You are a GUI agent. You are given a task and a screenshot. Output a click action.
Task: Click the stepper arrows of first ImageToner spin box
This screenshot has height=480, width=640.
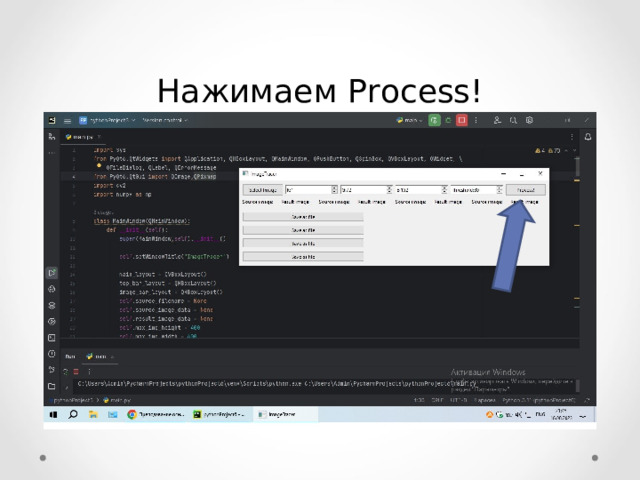tap(334, 190)
